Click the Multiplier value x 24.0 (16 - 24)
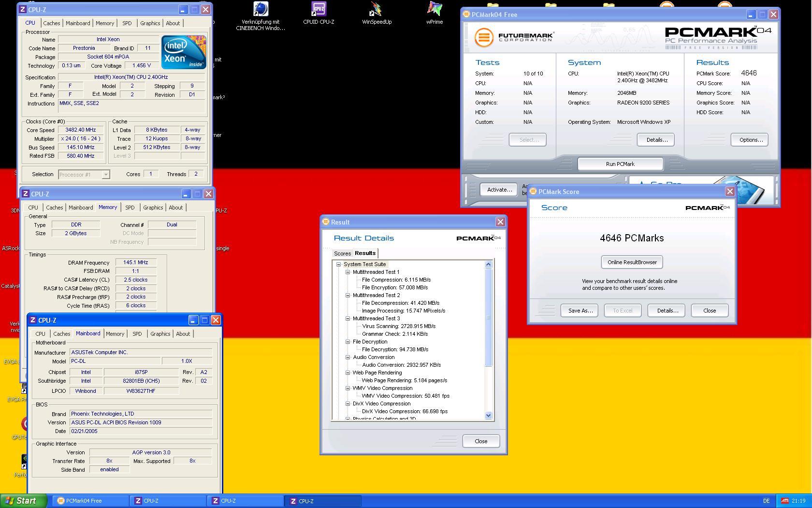812x508 pixels. pyautogui.click(x=81, y=138)
